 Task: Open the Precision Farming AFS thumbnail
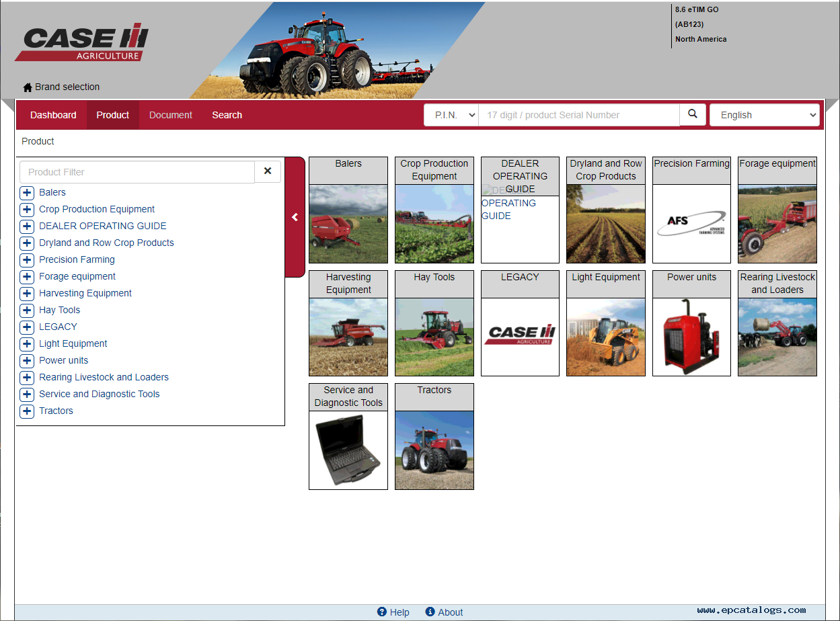(x=691, y=224)
